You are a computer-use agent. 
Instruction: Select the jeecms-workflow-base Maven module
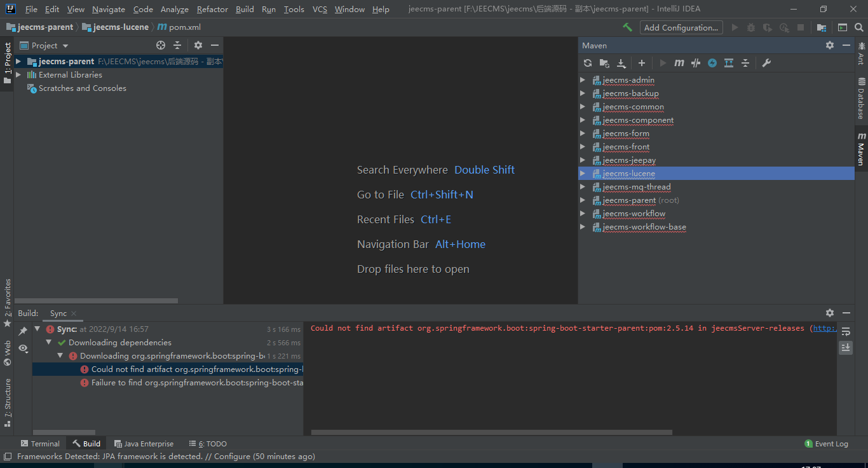[x=644, y=227]
